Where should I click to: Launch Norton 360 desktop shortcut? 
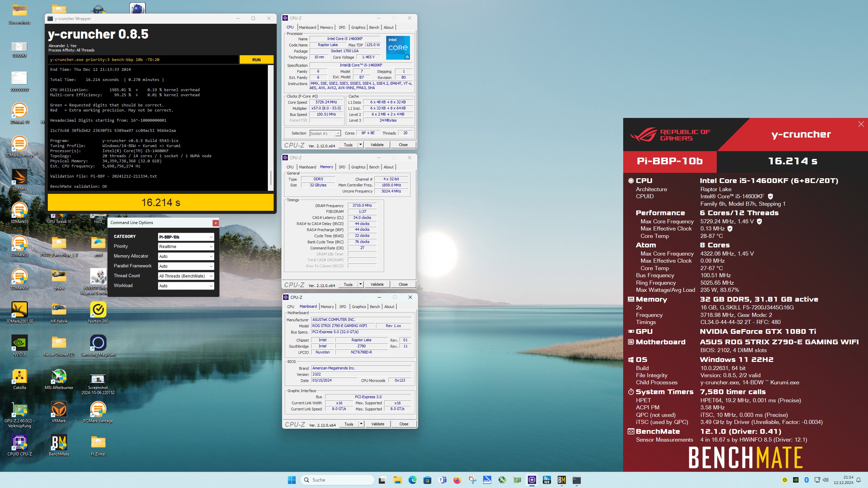(98, 312)
